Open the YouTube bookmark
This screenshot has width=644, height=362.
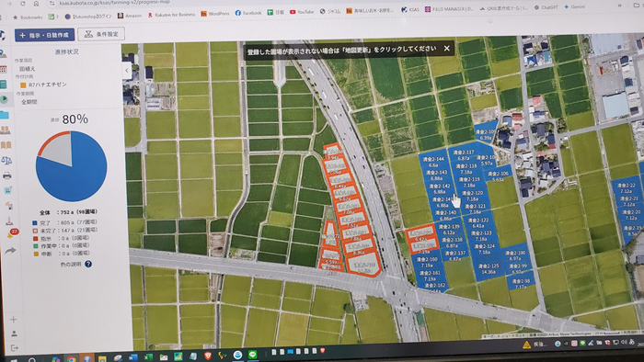[x=302, y=12]
